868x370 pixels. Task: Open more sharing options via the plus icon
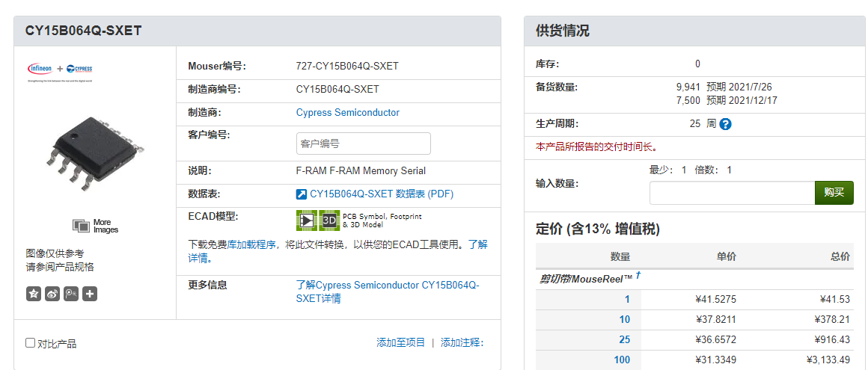[x=90, y=294]
